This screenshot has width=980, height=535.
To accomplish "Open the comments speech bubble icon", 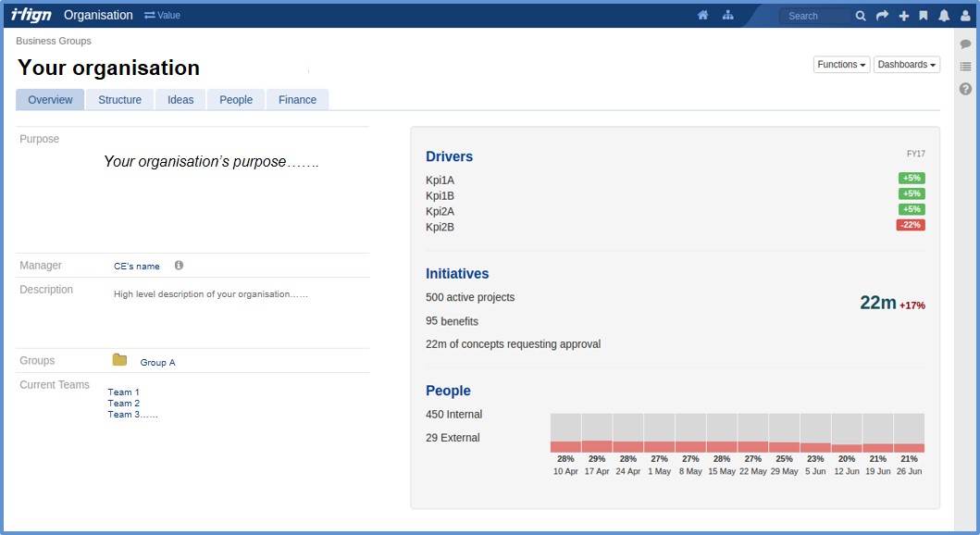I will coord(965,44).
